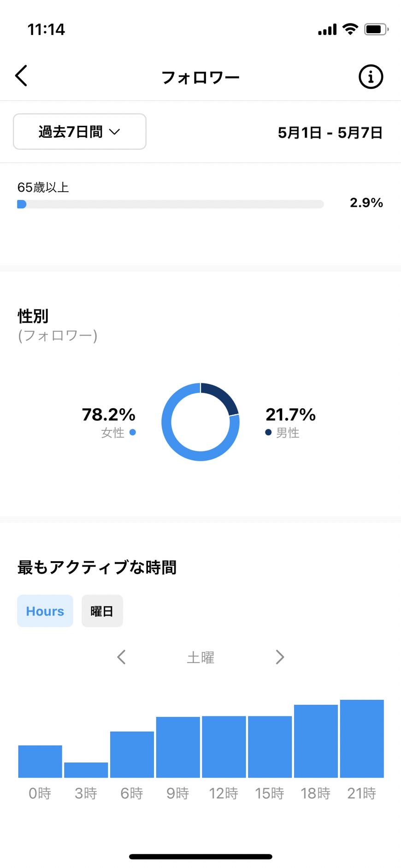The width and height of the screenshot is (401, 868).
Task: Tap the gender donut chart
Action: (200, 422)
